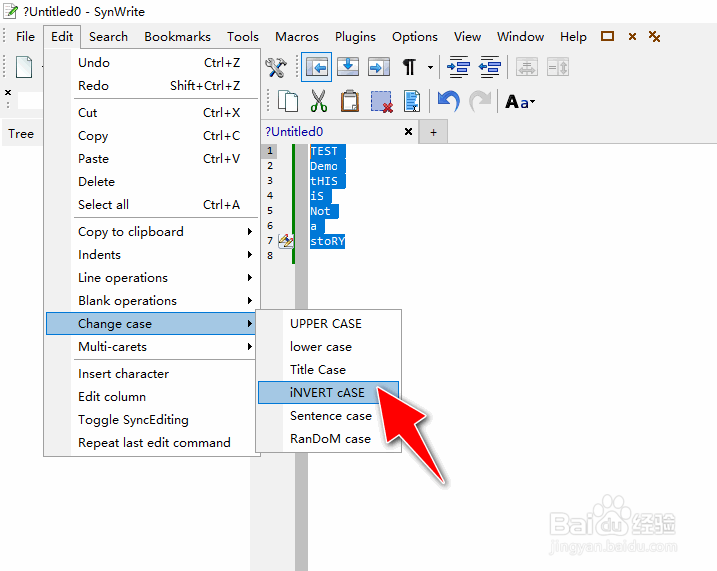Select Sentence case option

click(x=328, y=416)
